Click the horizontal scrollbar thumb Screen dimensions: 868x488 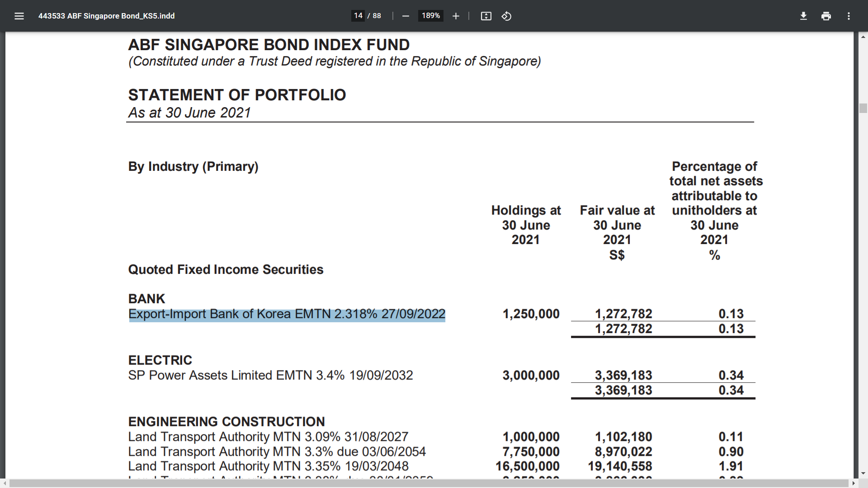(429, 483)
